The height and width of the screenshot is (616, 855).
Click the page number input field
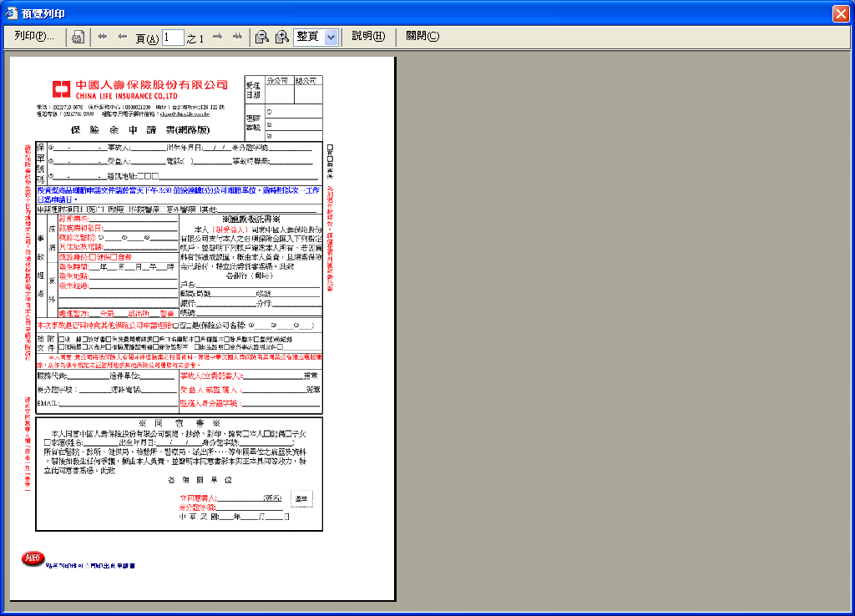174,37
